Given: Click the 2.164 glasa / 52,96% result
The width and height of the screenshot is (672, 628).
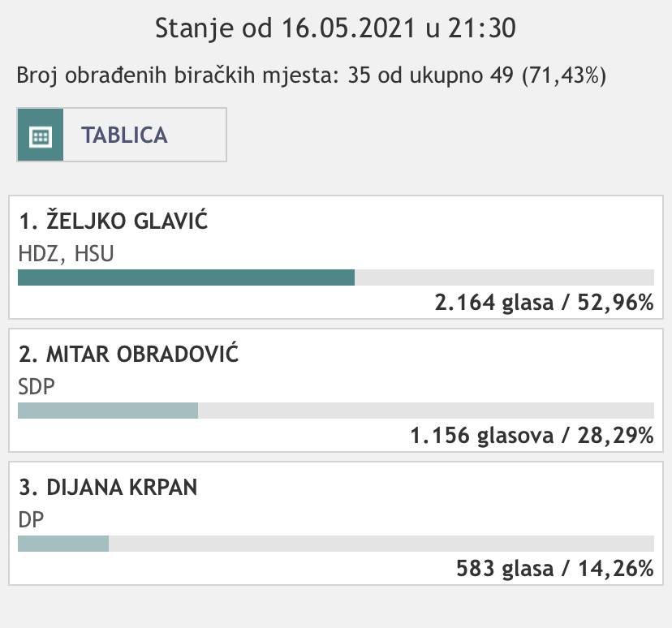Looking at the screenshot, I should 544,303.
